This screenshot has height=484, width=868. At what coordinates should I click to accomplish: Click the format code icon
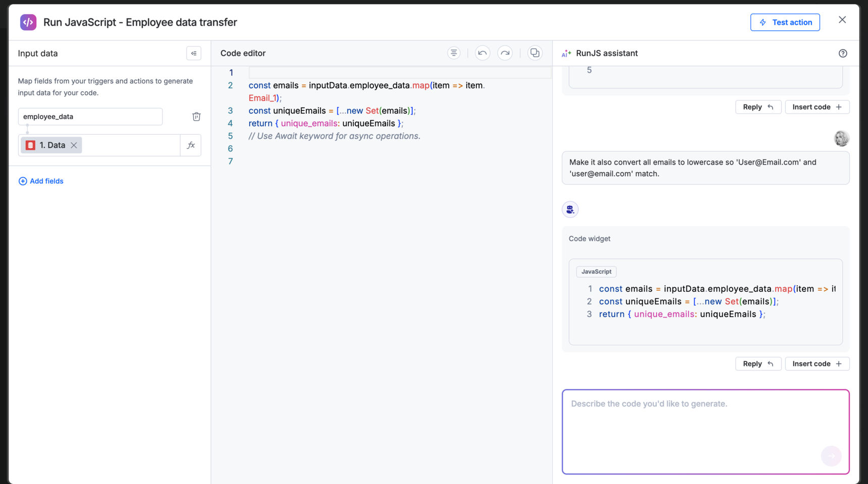[x=454, y=52]
